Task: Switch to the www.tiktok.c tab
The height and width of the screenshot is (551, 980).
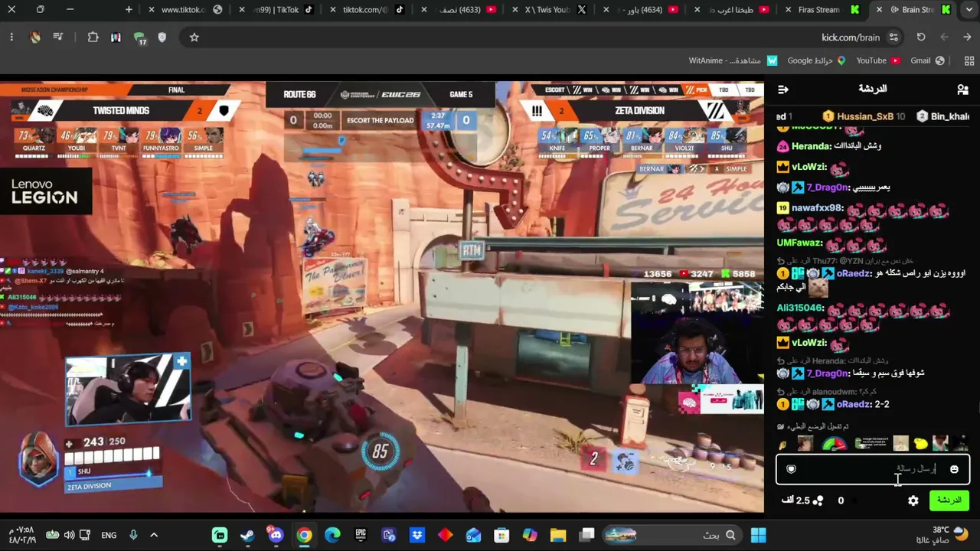Action: tap(184, 10)
